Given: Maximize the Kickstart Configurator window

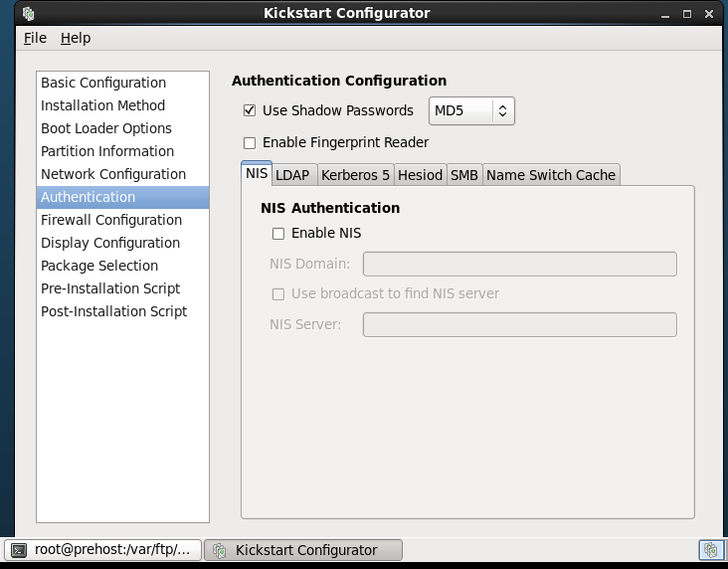Looking at the screenshot, I should (x=687, y=14).
